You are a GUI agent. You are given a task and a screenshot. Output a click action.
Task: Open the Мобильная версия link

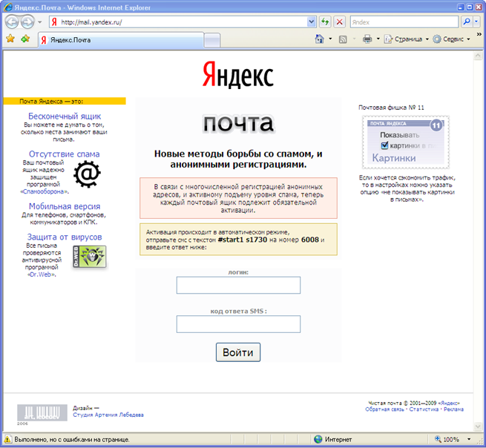point(65,206)
